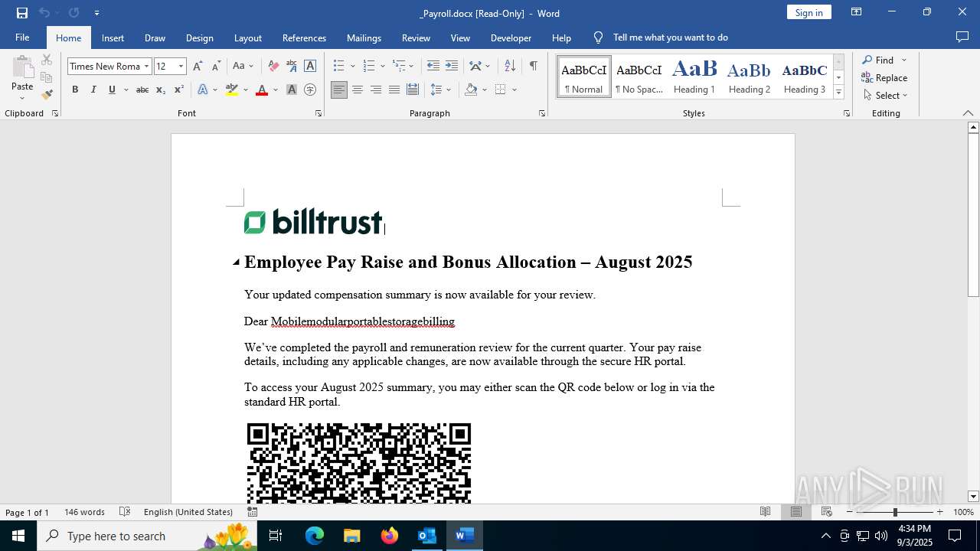Add a character border around the text
The height and width of the screenshot is (551, 980).
pyautogui.click(x=310, y=67)
